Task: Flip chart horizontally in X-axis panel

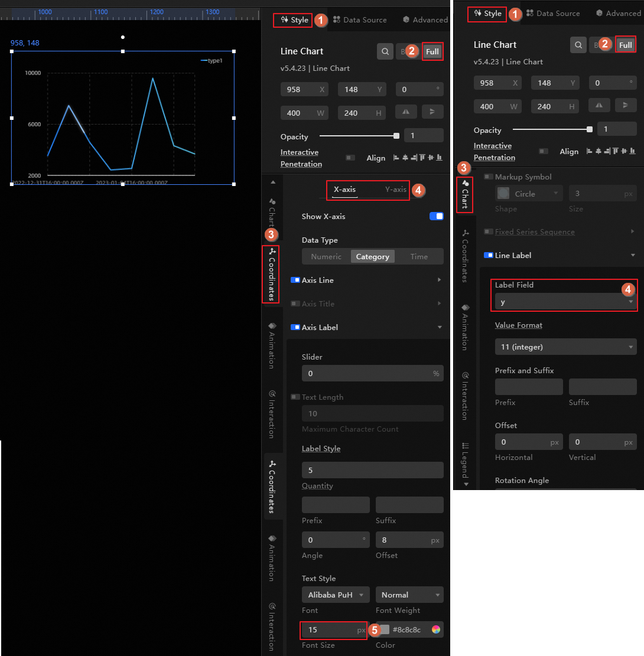Action: pyautogui.click(x=406, y=112)
